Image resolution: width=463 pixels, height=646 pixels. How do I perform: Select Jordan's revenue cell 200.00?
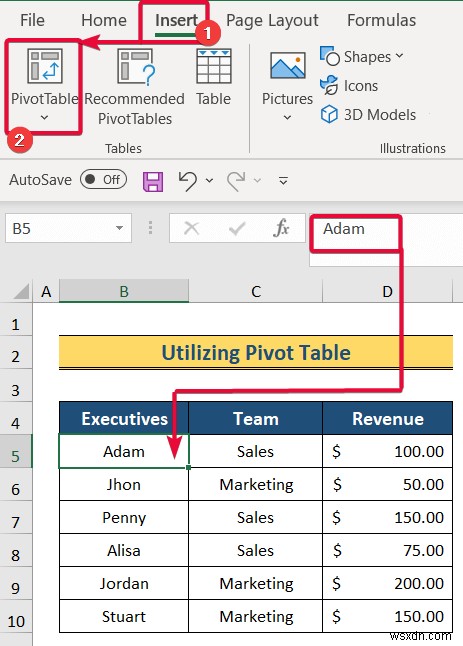pos(388,583)
